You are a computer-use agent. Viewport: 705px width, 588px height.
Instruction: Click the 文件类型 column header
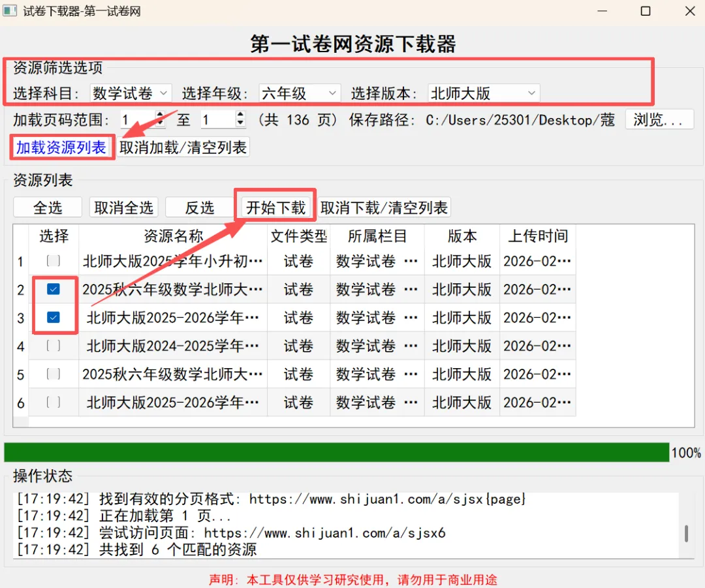(298, 236)
